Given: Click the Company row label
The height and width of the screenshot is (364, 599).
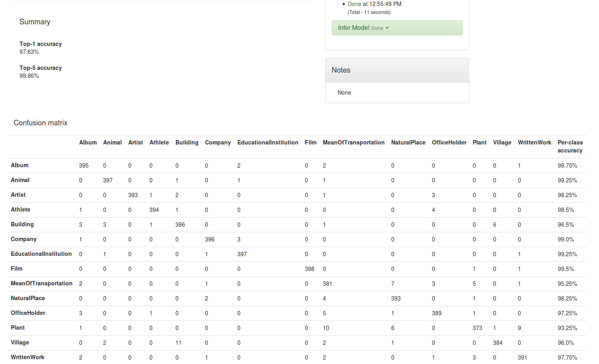Looking at the screenshot, I should tap(24, 239).
